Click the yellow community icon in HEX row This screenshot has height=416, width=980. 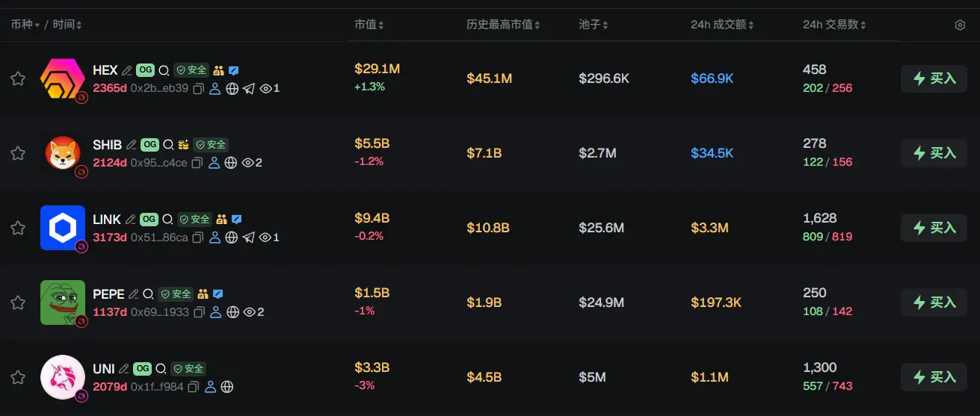pyautogui.click(x=218, y=70)
